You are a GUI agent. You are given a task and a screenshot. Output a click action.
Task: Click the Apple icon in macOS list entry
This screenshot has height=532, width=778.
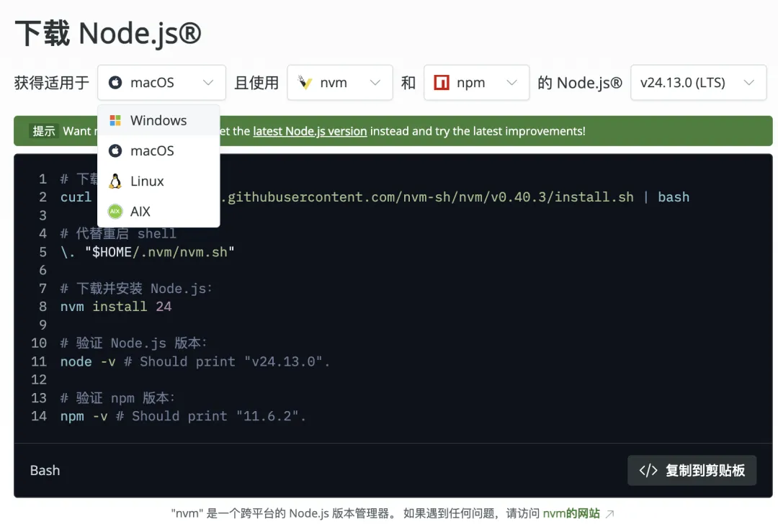[115, 150]
